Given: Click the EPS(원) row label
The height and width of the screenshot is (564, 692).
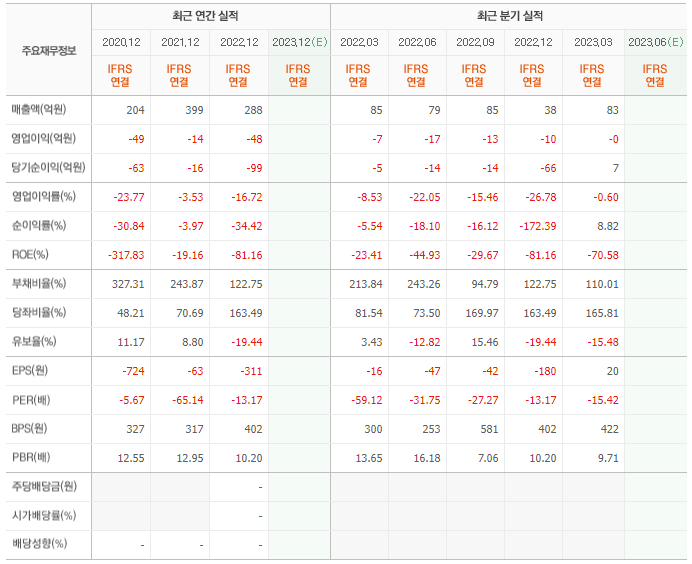Looking at the screenshot, I should (30, 371).
